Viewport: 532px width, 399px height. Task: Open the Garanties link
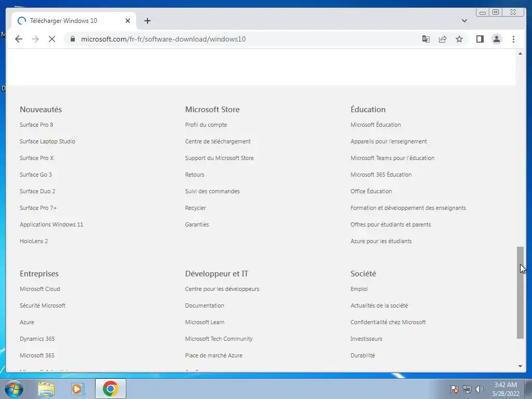pos(197,224)
